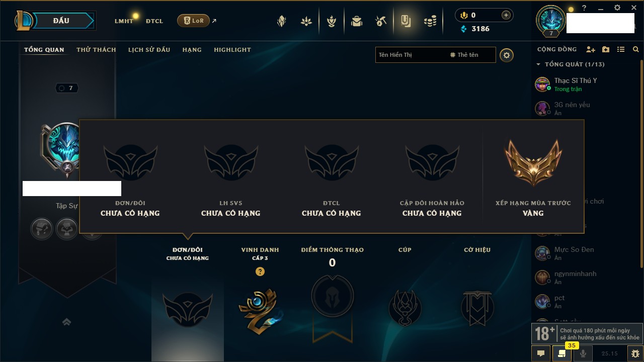Click the ĐẤU play button
Viewport: 644px width, 362px height.
pyautogui.click(x=61, y=21)
